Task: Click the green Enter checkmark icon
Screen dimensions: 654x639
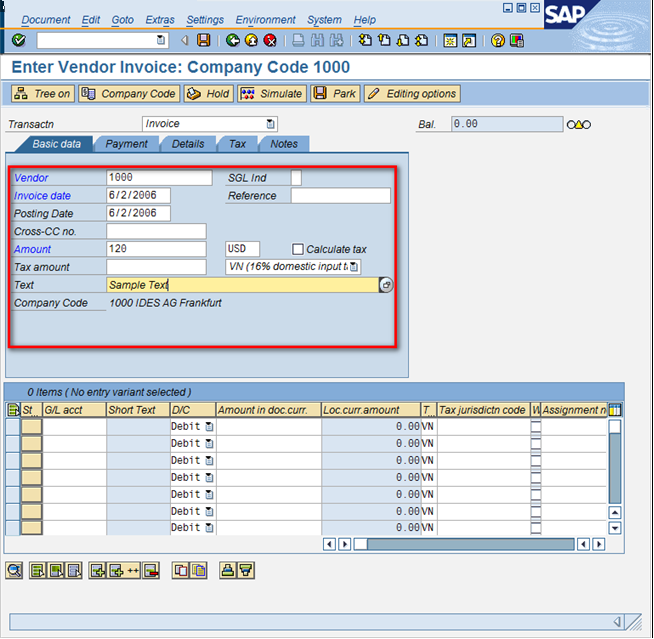Action: point(19,41)
